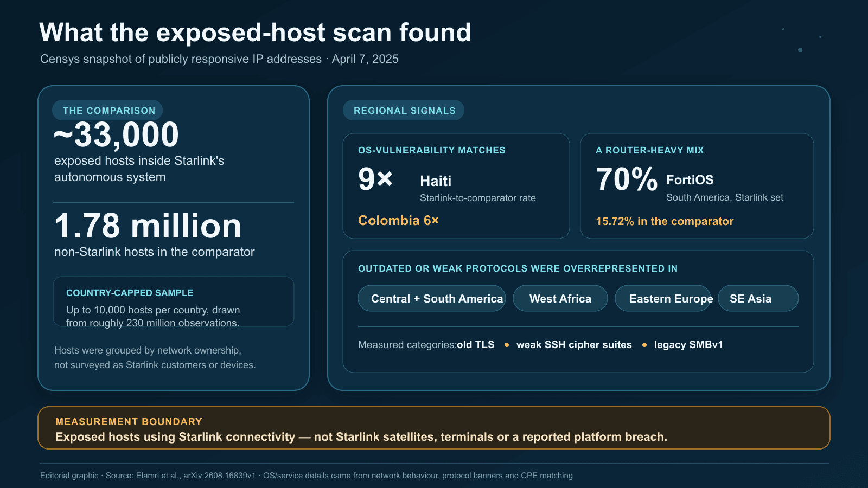
Task: Click the "Measured categories:" label
Action: (407, 345)
